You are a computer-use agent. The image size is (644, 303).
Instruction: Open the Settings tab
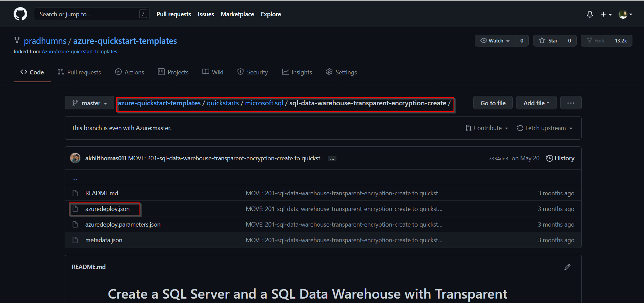tap(342, 72)
